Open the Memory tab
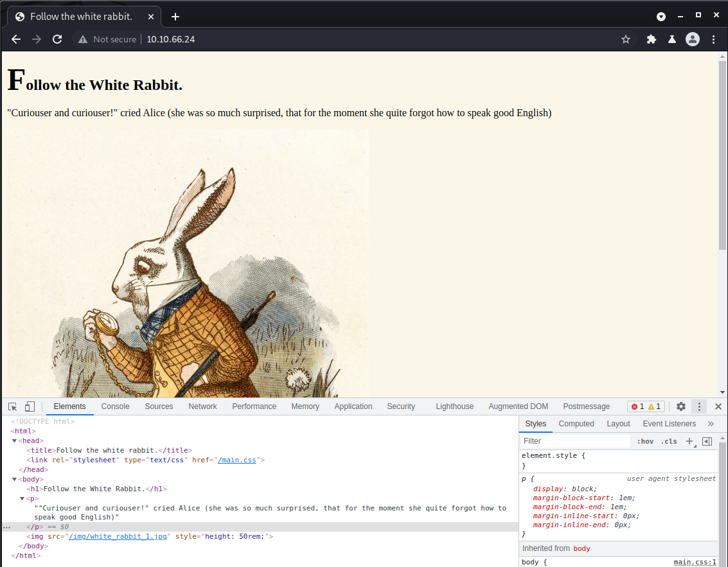 click(305, 406)
